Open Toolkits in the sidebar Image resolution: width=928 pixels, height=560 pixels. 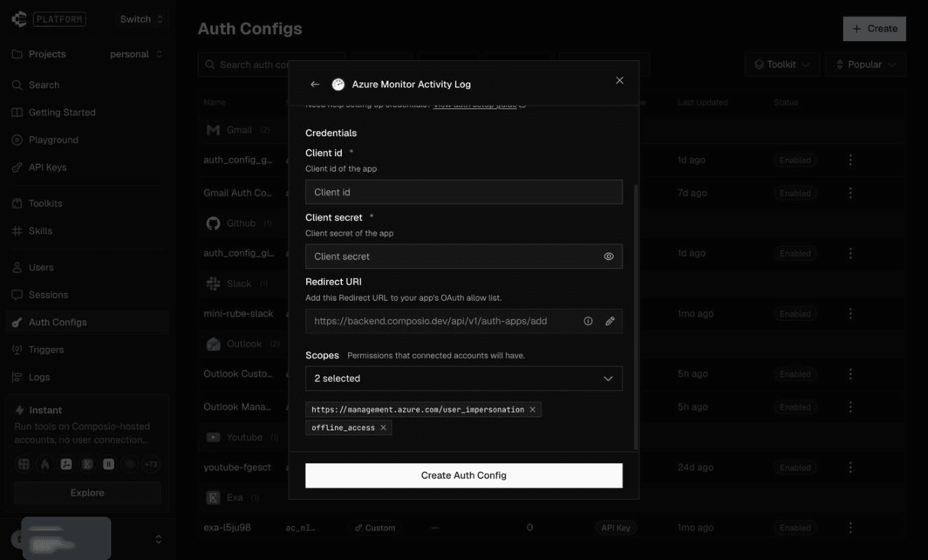click(x=87, y=204)
